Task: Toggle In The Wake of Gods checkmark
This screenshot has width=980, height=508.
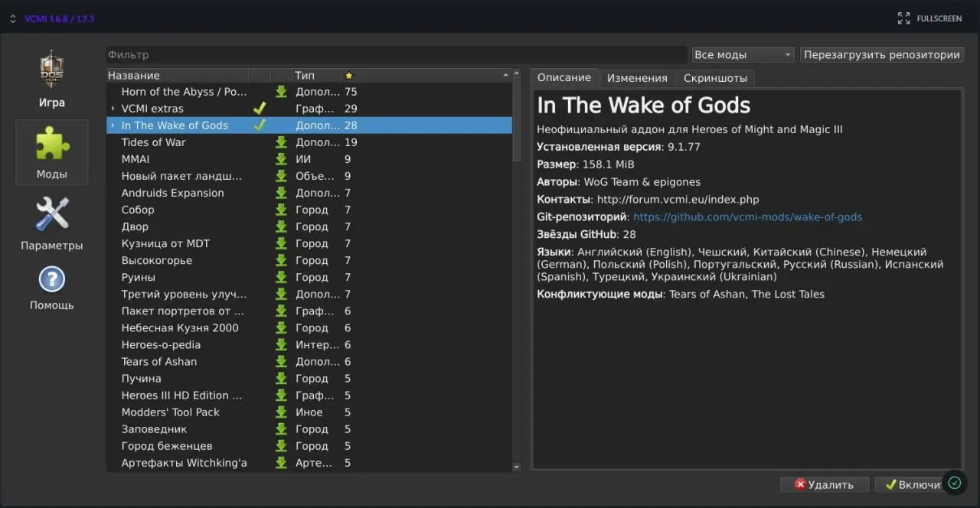Action: (260, 125)
